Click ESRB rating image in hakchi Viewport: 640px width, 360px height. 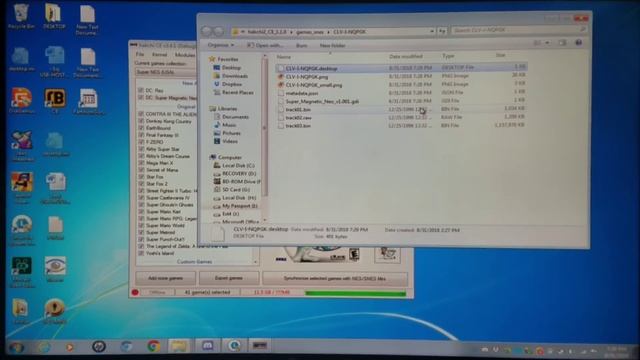pos(354,255)
